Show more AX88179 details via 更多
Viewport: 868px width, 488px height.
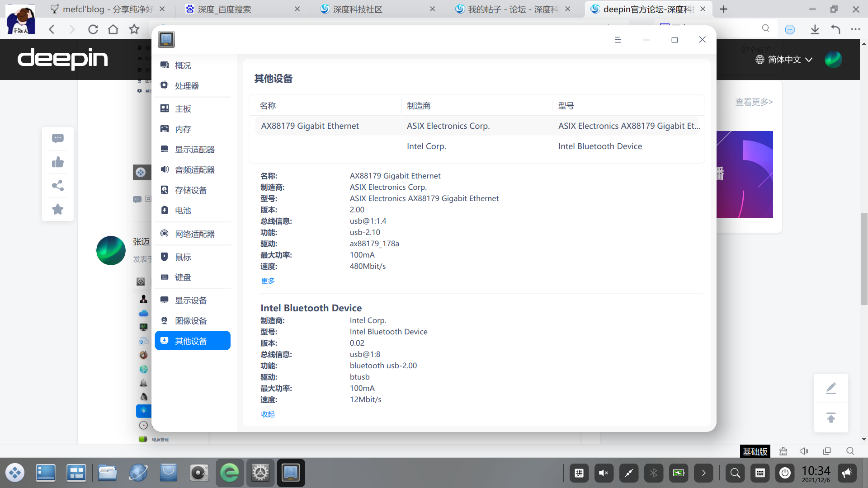(267, 281)
